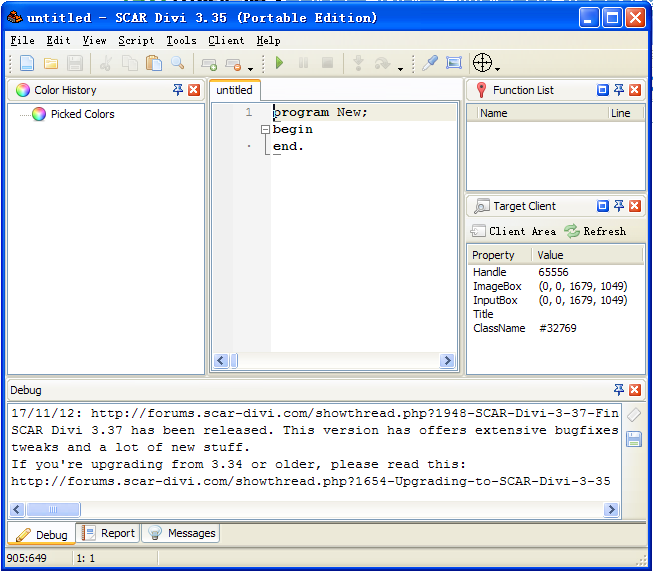Image resolution: width=653 pixels, height=571 pixels.
Task: Toggle the pin on the Debug panel
Action: tap(619, 390)
